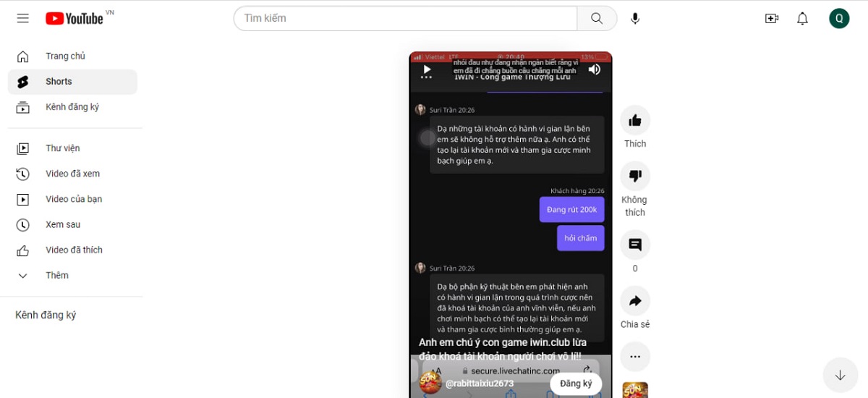Start voice search with microphone
868x398 pixels.
pos(635,18)
